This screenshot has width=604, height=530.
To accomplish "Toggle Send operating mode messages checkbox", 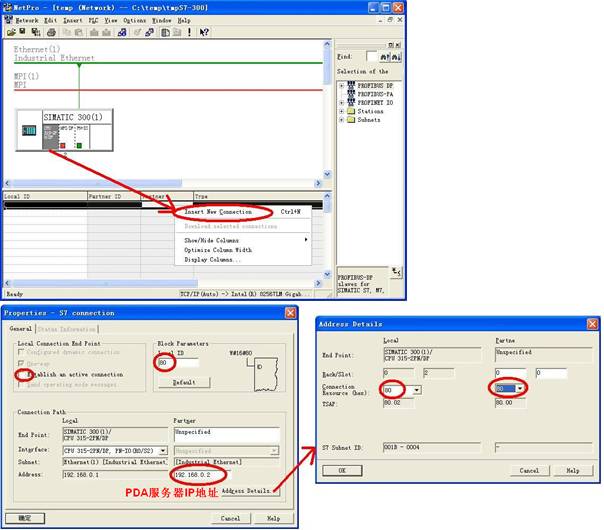I will 21,385.
